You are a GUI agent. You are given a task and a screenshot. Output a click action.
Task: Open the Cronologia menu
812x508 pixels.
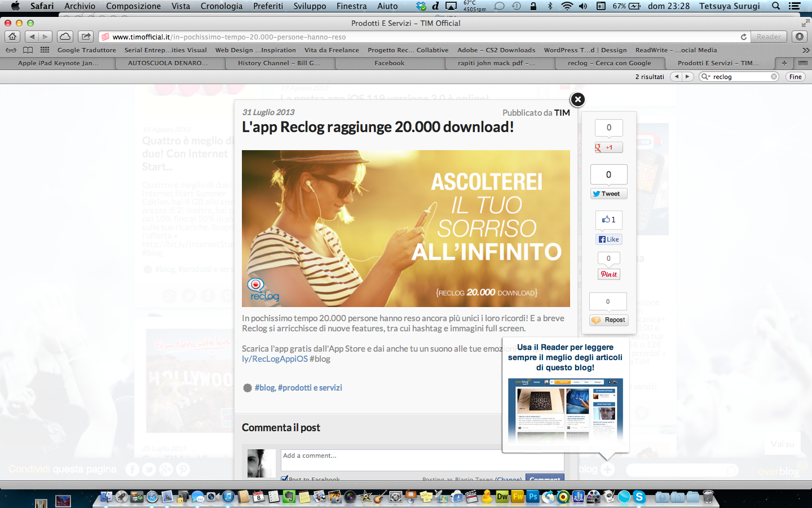[221, 6]
